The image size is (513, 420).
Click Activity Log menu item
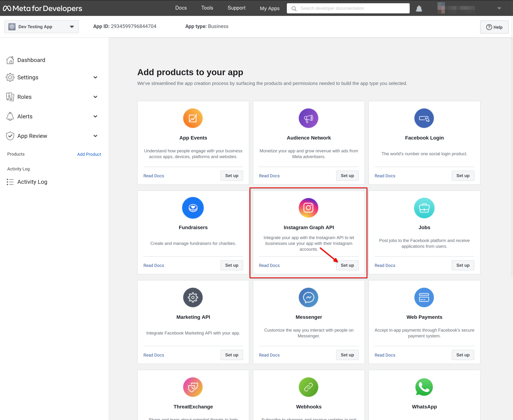click(32, 182)
